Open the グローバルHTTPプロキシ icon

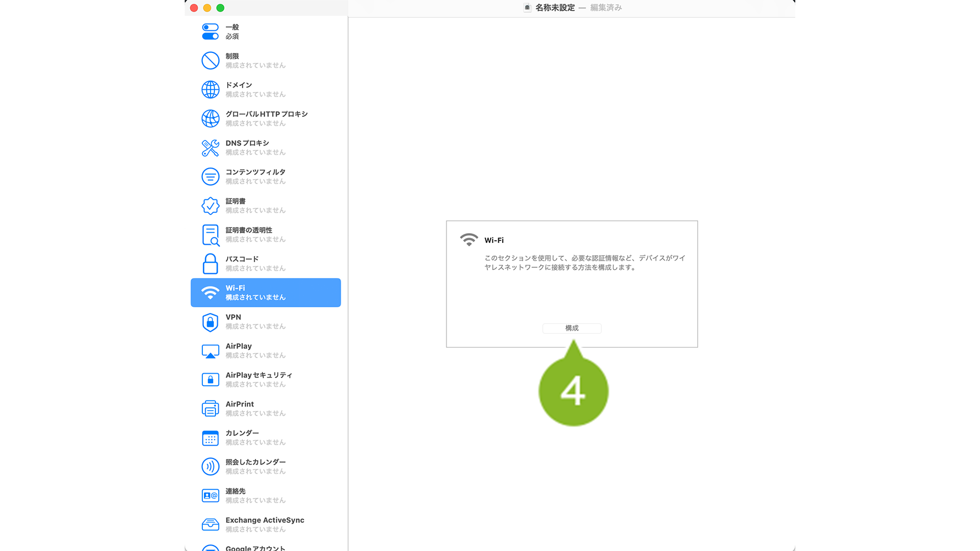(210, 118)
